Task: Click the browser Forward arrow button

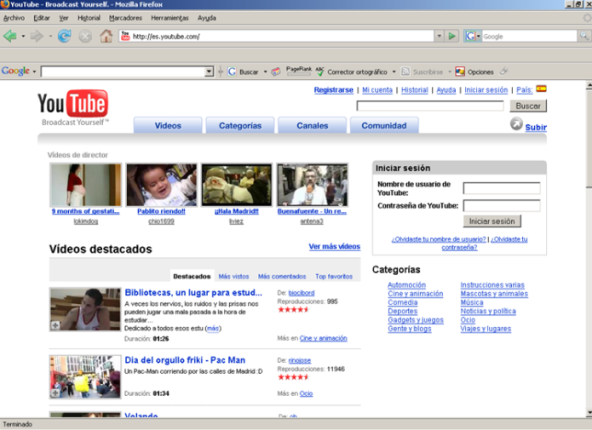Action: [x=37, y=36]
